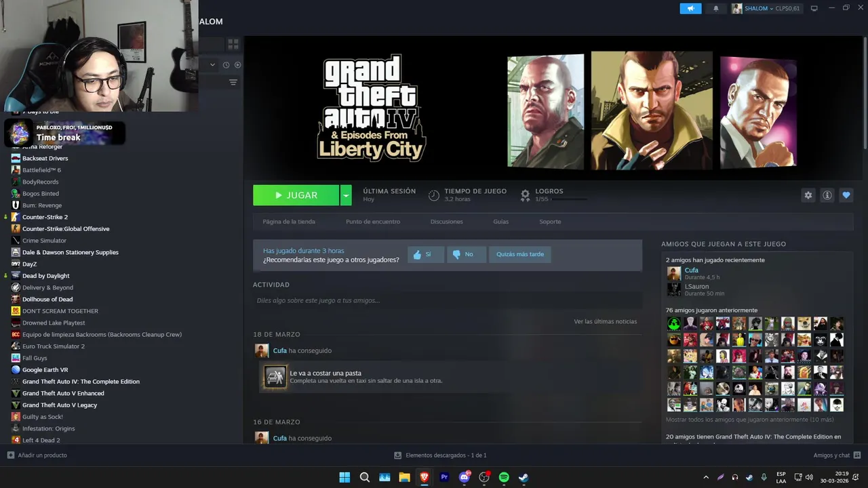Select Delivery & Beyond game
868x488 pixels.
[x=47, y=287]
